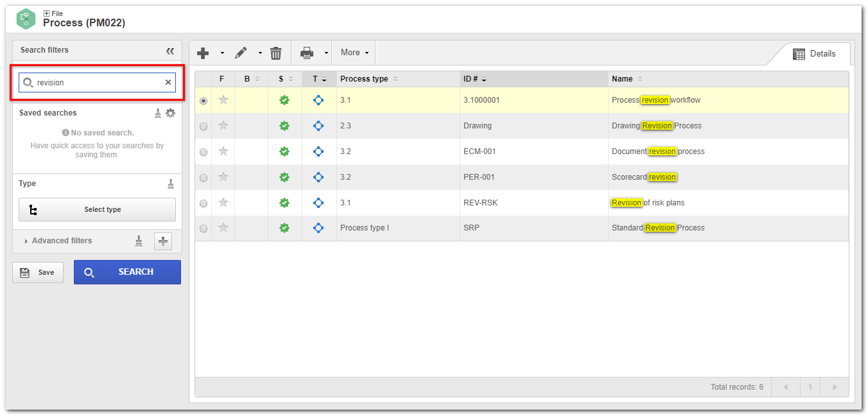Sort by the B column header
The width and height of the screenshot is (868, 416).
coord(251,79)
